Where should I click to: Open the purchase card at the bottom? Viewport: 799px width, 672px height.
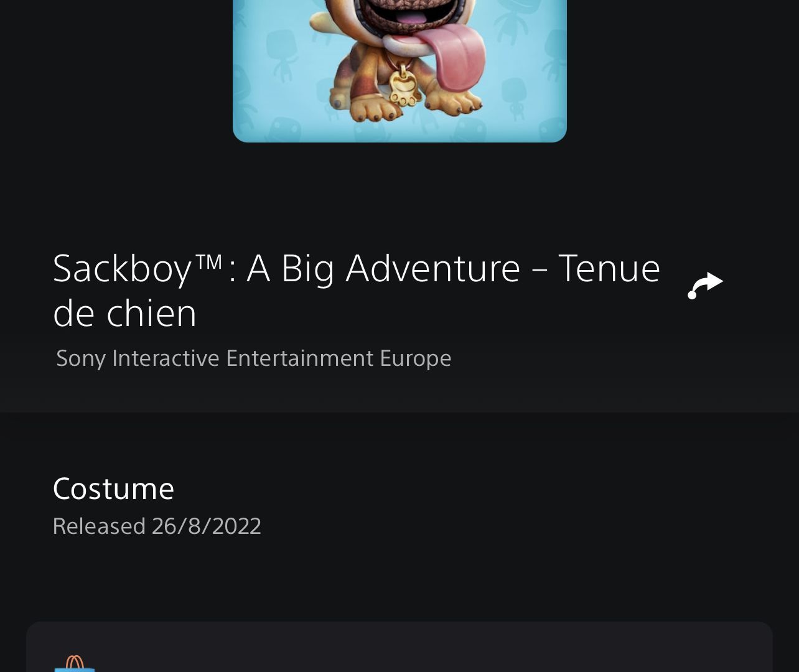(x=399, y=646)
